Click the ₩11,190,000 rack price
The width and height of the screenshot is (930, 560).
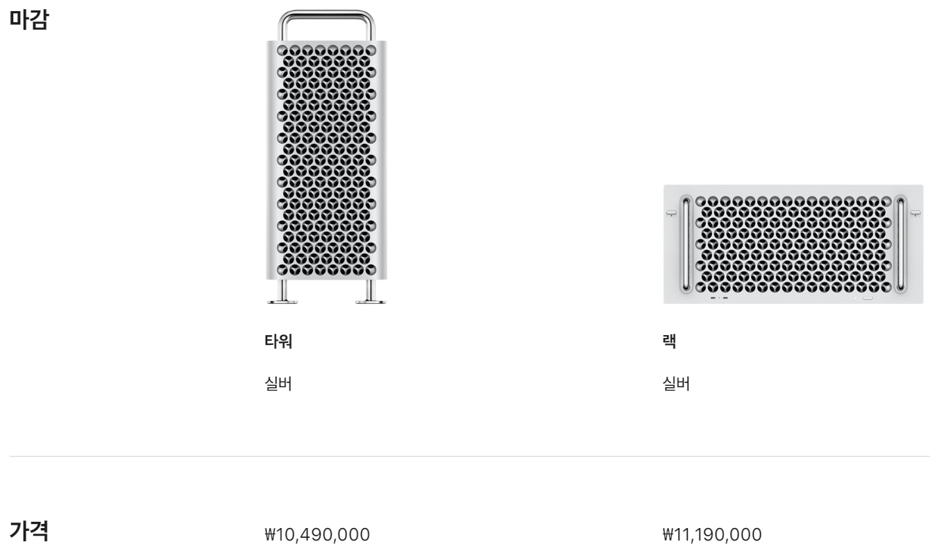pos(712,535)
